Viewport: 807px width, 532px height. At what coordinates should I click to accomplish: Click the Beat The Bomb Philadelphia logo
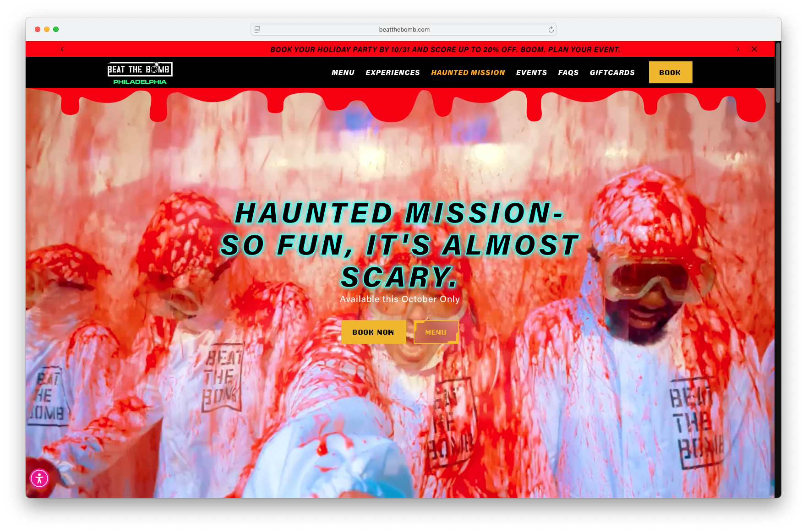tap(140, 73)
